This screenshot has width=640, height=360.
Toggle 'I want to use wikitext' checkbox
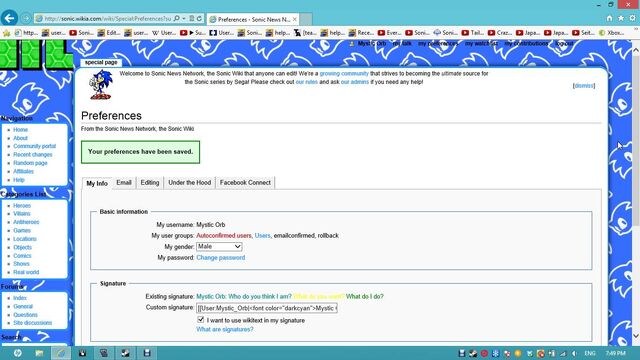(x=200, y=320)
